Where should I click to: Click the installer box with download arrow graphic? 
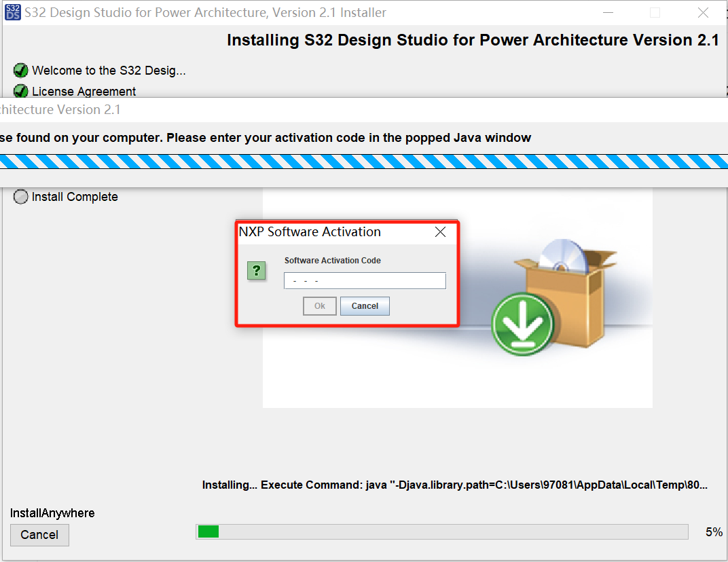(x=554, y=297)
